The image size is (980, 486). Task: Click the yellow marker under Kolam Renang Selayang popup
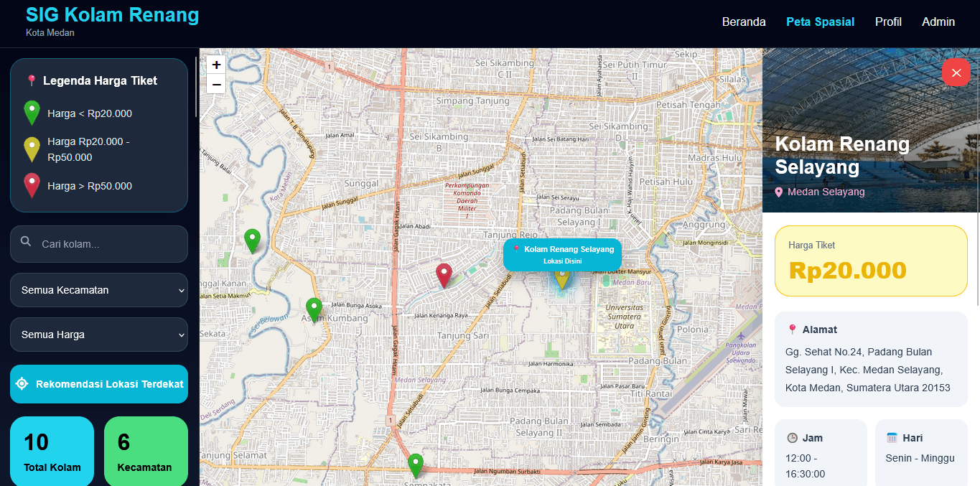pos(562,279)
